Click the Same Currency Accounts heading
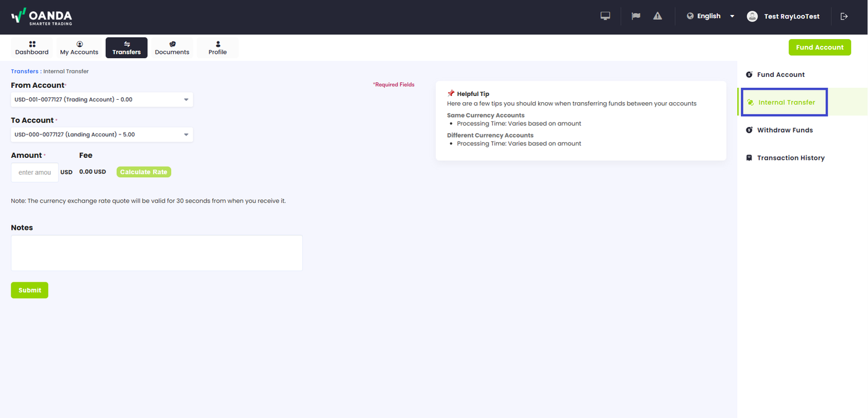This screenshot has width=868, height=418. [485, 115]
